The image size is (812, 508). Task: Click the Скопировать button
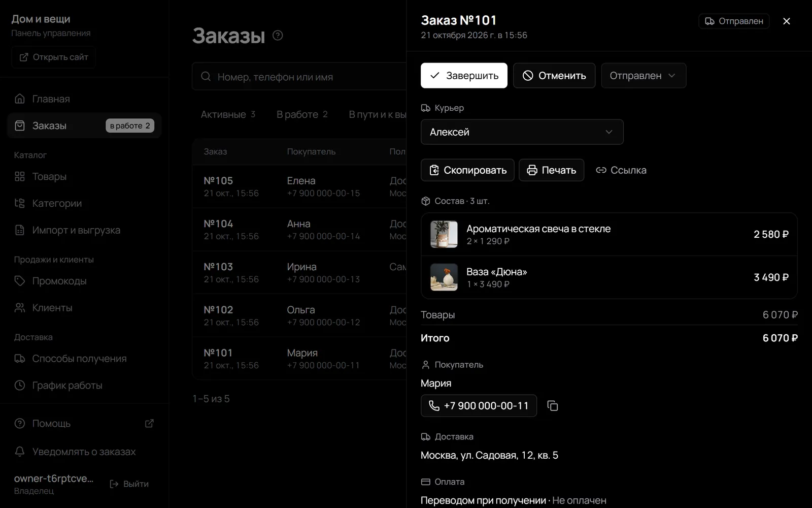467,170
